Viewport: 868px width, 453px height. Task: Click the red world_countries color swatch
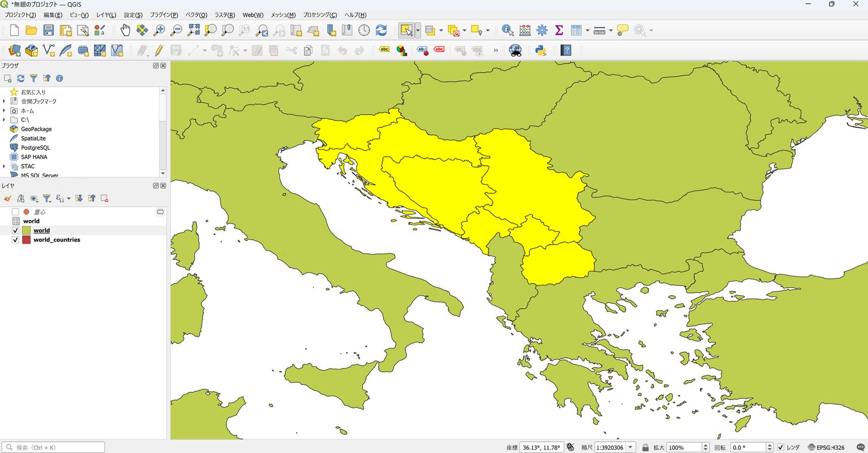click(x=26, y=240)
